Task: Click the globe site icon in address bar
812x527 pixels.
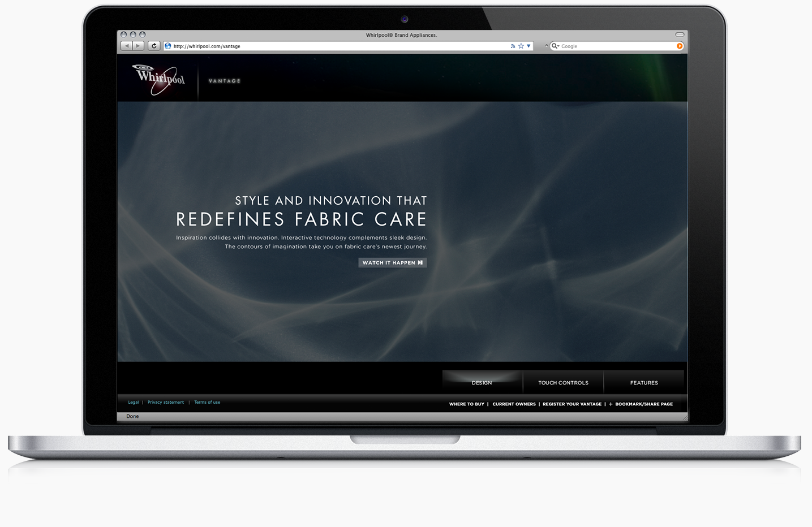Action: (x=168, y=46)
